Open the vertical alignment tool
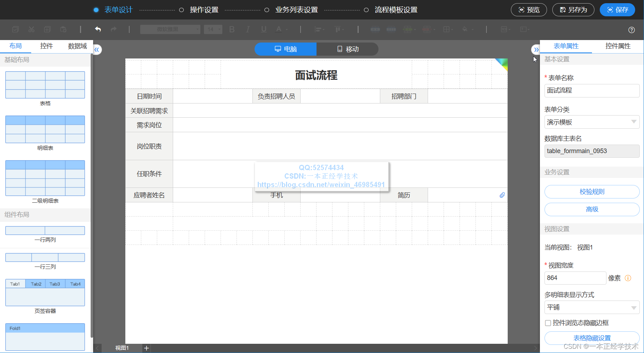This screenshot has height=353, width=644. [338, 29]
